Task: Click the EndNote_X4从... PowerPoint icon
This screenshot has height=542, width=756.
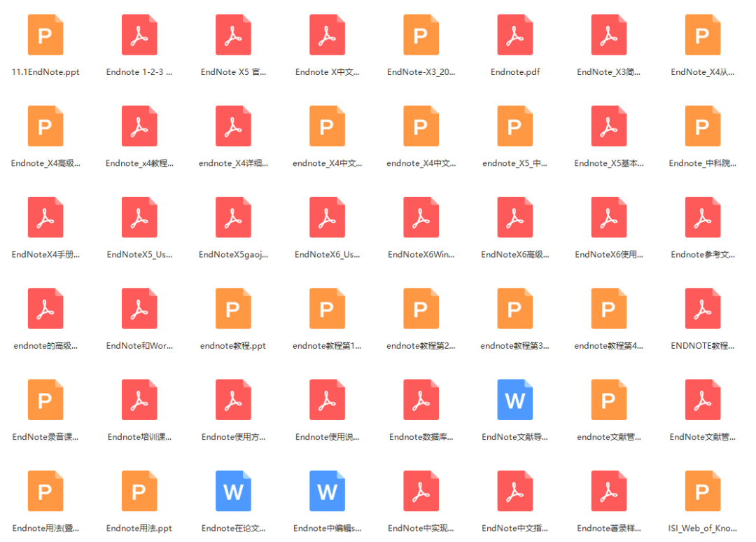Action: click(x=703, y=35)
